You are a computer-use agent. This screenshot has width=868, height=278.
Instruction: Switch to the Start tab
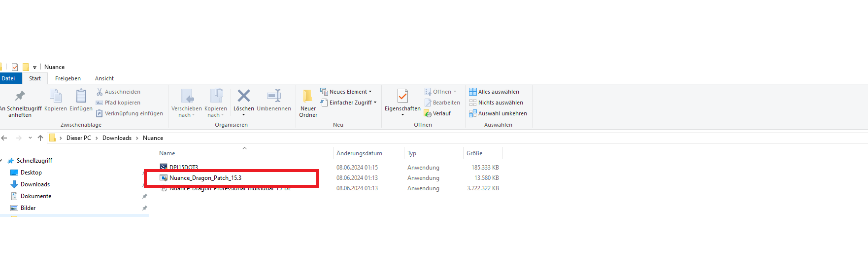pos(35,78)
